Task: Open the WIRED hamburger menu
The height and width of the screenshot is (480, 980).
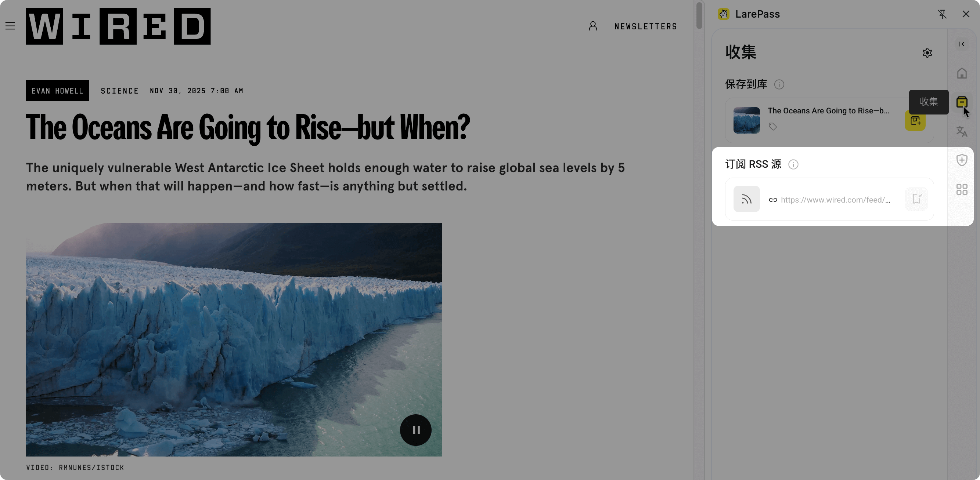Action: point(10,26)
